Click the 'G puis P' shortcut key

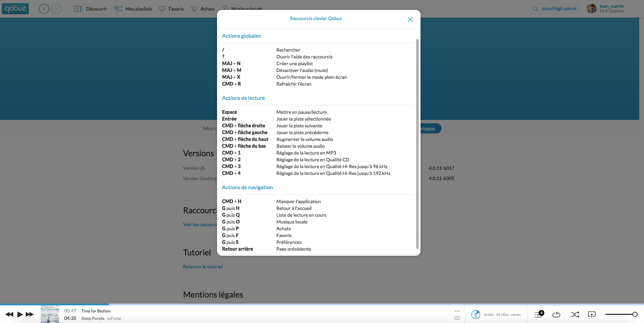pyautogui.click(x=231, y=229)
